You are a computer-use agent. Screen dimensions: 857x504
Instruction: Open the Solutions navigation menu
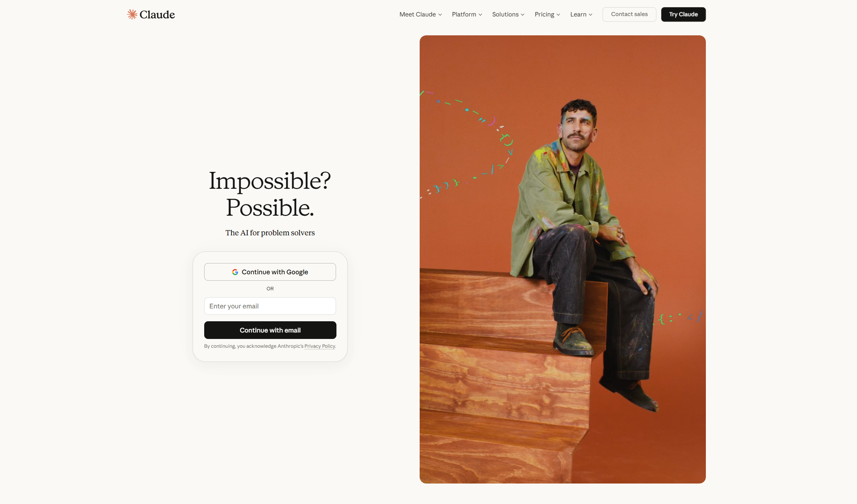508,14
